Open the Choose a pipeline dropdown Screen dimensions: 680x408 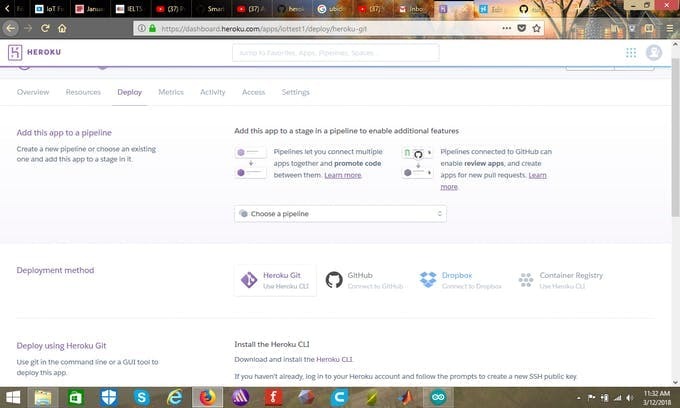tap(340, 214)
